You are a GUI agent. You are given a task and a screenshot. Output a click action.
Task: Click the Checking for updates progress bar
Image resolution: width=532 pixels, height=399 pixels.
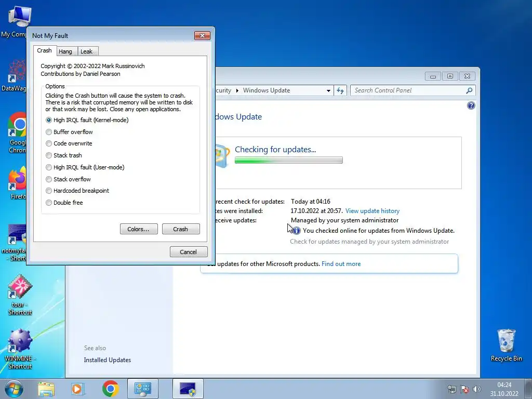289,160
